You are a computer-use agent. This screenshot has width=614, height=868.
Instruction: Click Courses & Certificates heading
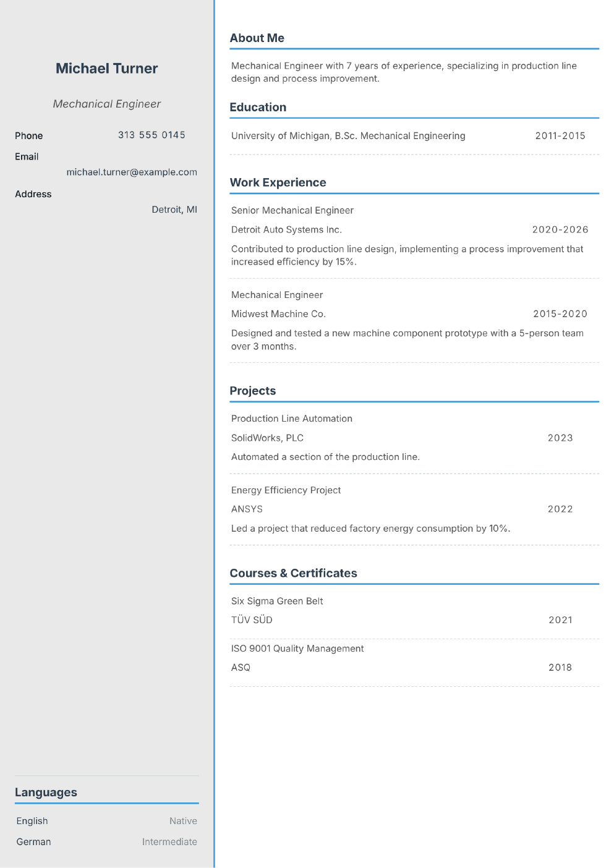coord(293,573)
